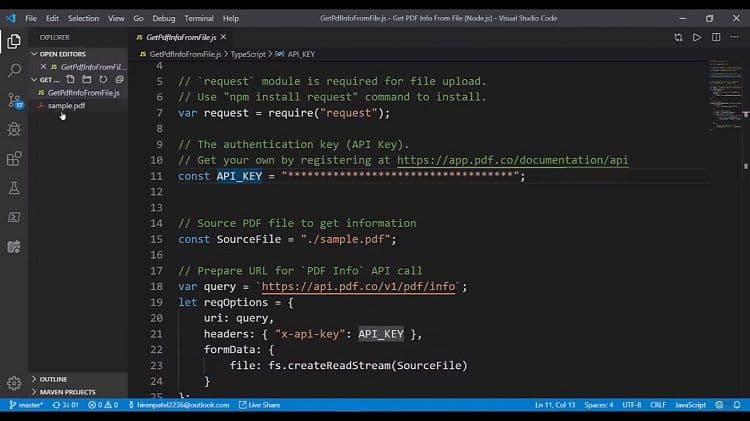Viewport: 750px width, 421px height.
Task: Open the Search view in activity bar
Action: click(14, 70)
